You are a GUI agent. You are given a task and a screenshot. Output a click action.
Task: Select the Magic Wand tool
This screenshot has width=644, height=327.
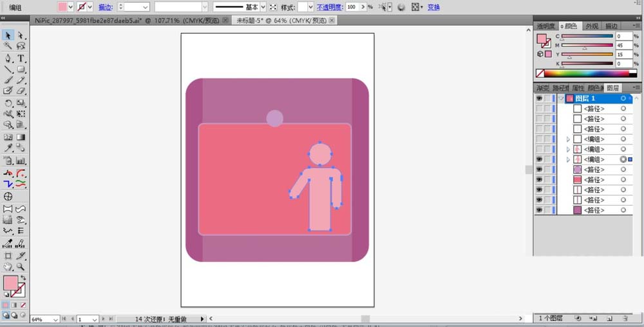8,46
